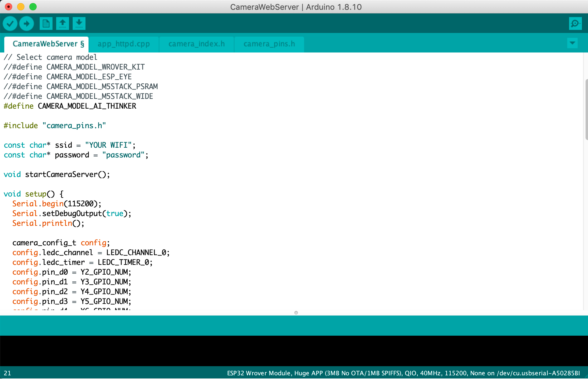Click the console divider handle dot
The image size is (588, 379).
pyautogui.click(x=296, y=313)
